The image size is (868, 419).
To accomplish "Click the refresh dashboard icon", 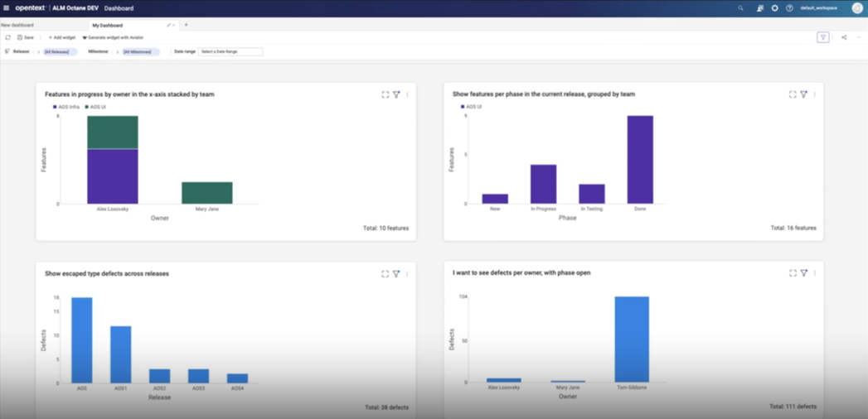I will pos(8,37).
